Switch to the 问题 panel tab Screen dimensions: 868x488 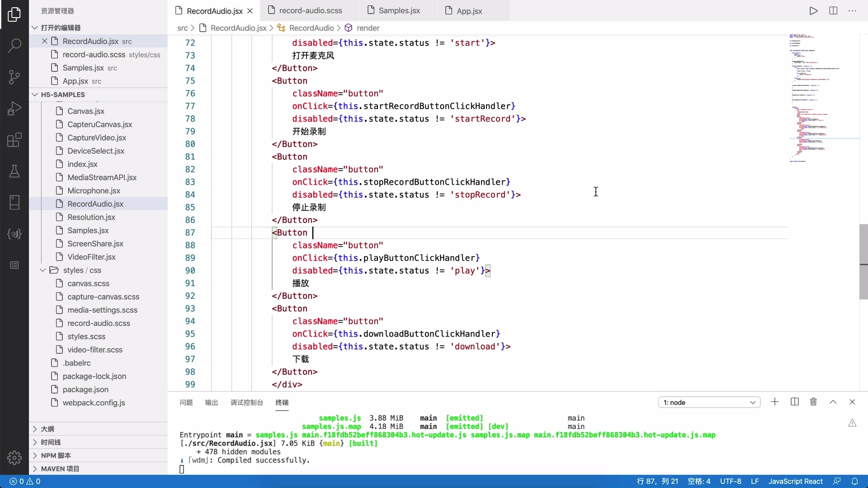186,402
